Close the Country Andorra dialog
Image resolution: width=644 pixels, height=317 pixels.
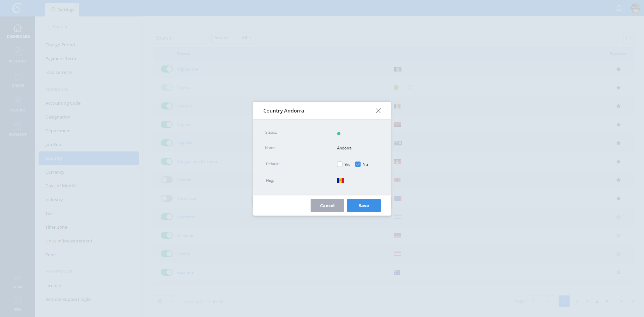click(378, 110)
